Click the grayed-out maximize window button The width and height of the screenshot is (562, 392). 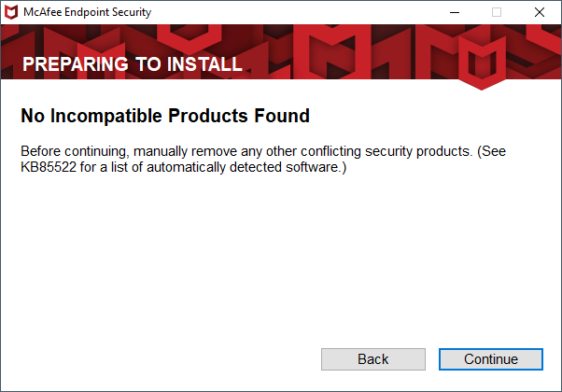[497, 12]
